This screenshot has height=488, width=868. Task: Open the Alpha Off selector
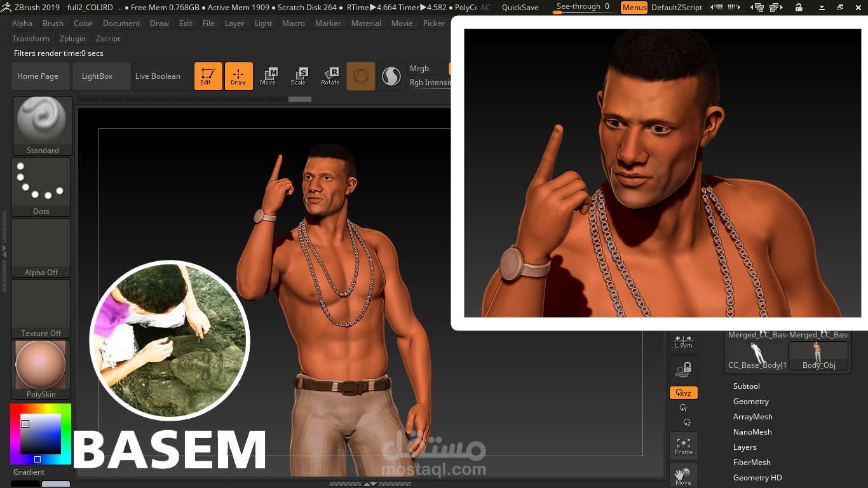pyautogui.click(x=41, y=248)
